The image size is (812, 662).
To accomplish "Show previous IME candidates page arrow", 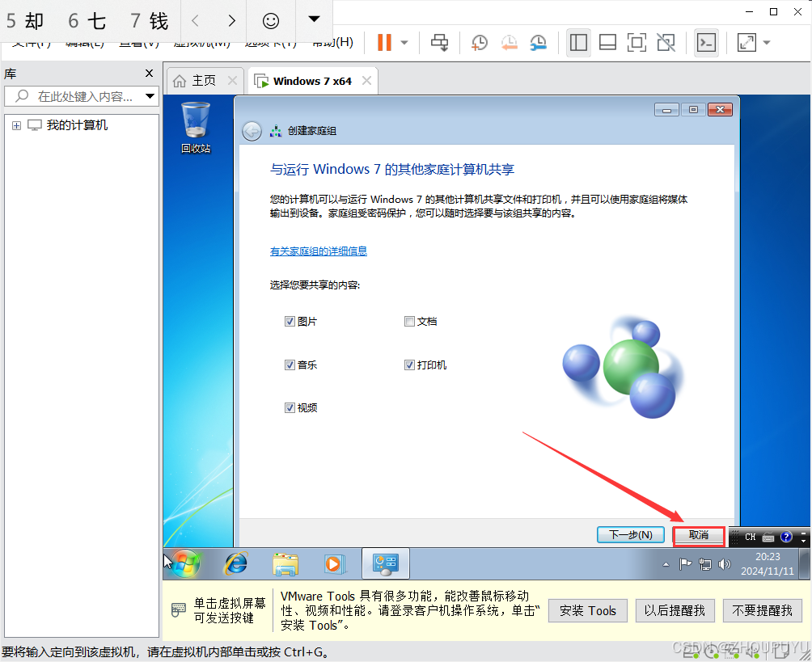I will click(195, 21).
